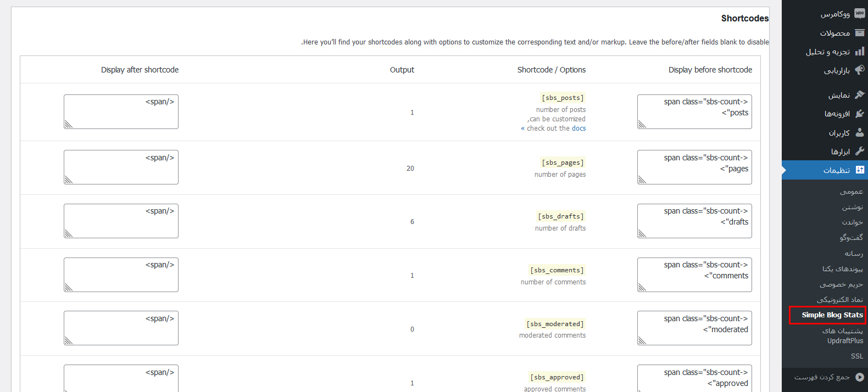Select the [sbs_comments] shortcode text
Screen dimensions: 868x392
tap(557, 270)
